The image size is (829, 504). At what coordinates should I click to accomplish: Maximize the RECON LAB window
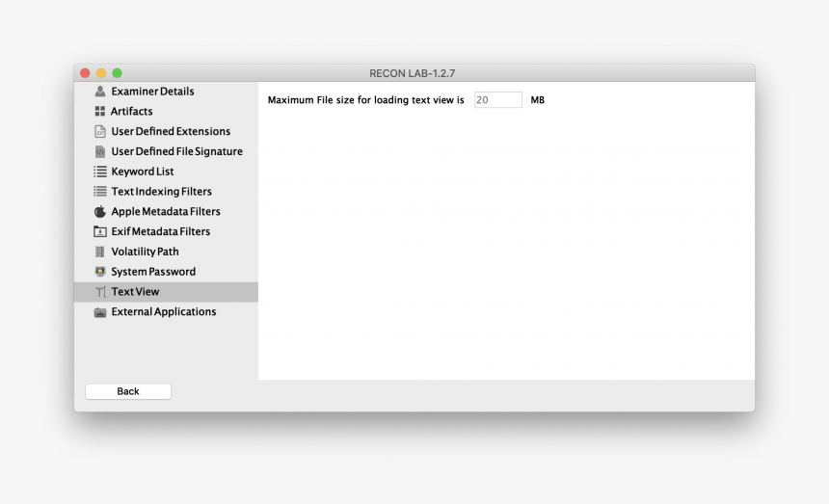117,73
